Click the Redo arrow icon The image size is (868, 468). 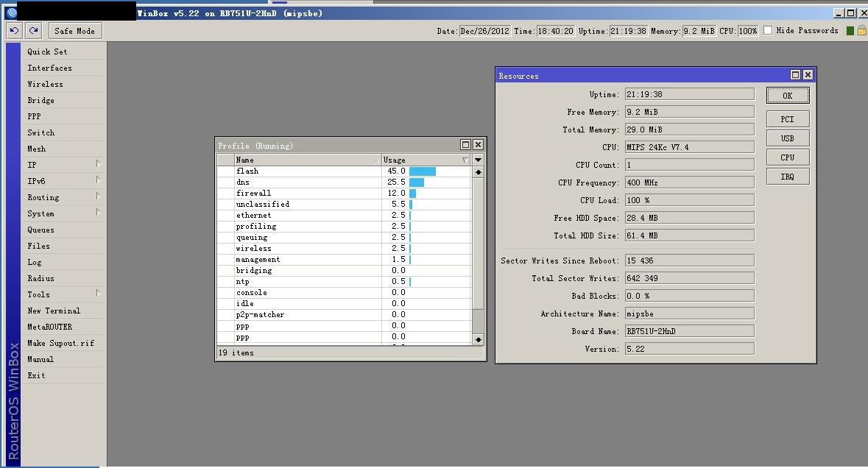34,31
